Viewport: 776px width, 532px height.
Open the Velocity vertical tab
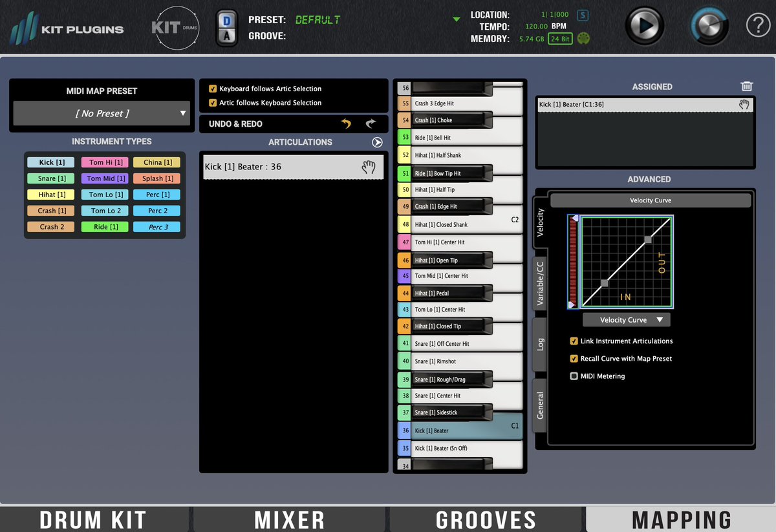point(541,221)
